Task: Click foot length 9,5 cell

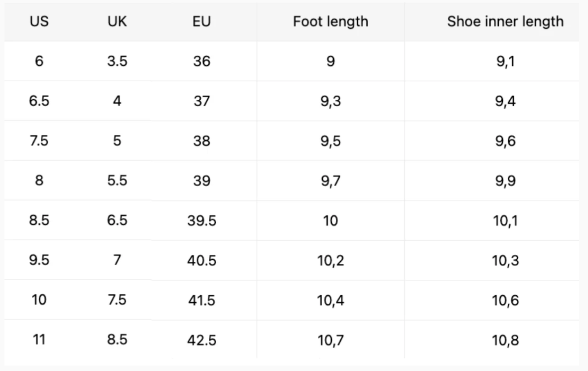Action: click(330, 141)
